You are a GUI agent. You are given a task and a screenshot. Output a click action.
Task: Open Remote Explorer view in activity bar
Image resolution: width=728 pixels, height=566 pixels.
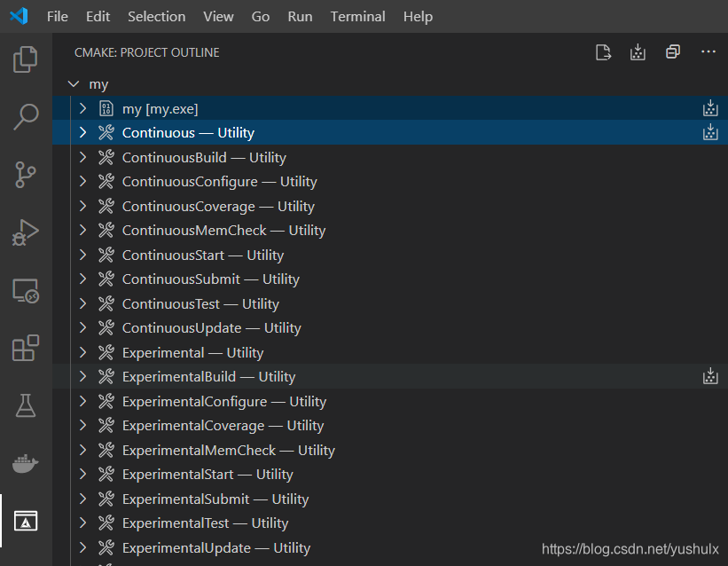(26, 290)
